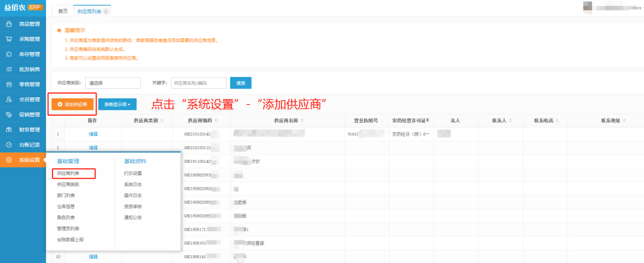Click the blue 搜索 button
Image resolution: width=644 pixels, height=263 pixels.
point(241,83)
